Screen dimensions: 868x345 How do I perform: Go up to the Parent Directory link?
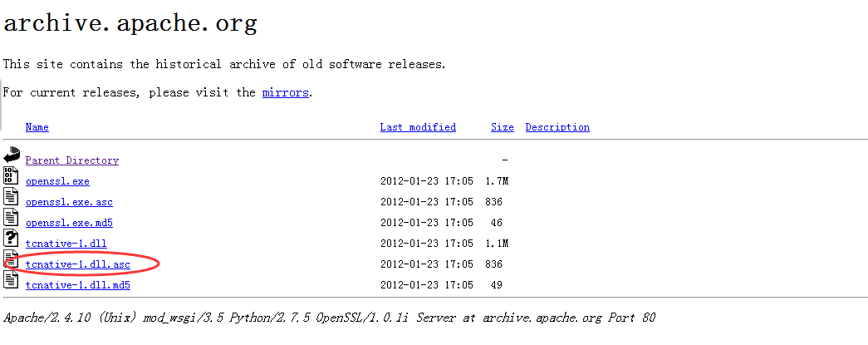(72, 160)
